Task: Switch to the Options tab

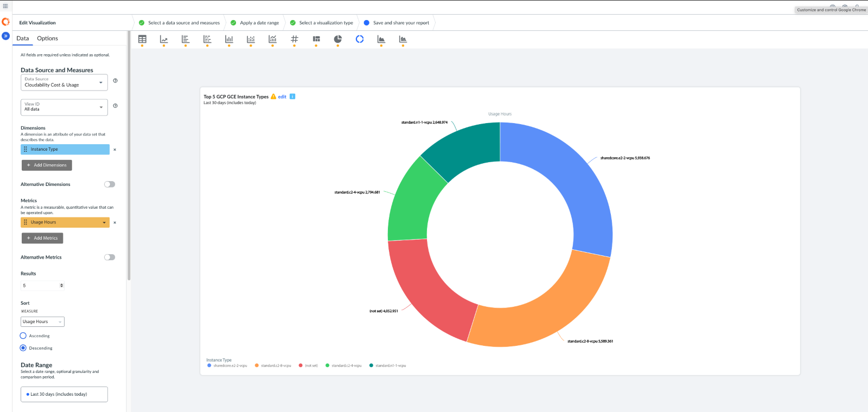Action: click(47, 38)
